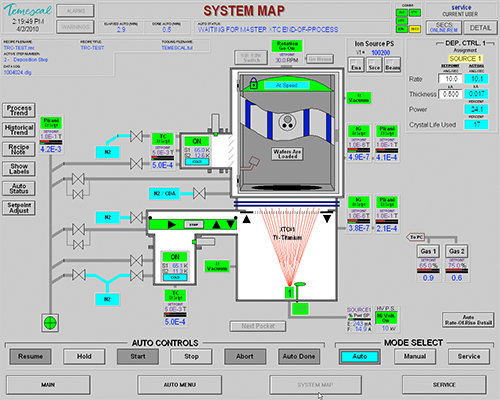Click the gate valve play arrow
Screen dimensions: 500x400
pyautogui.click(x=172, y=224)
